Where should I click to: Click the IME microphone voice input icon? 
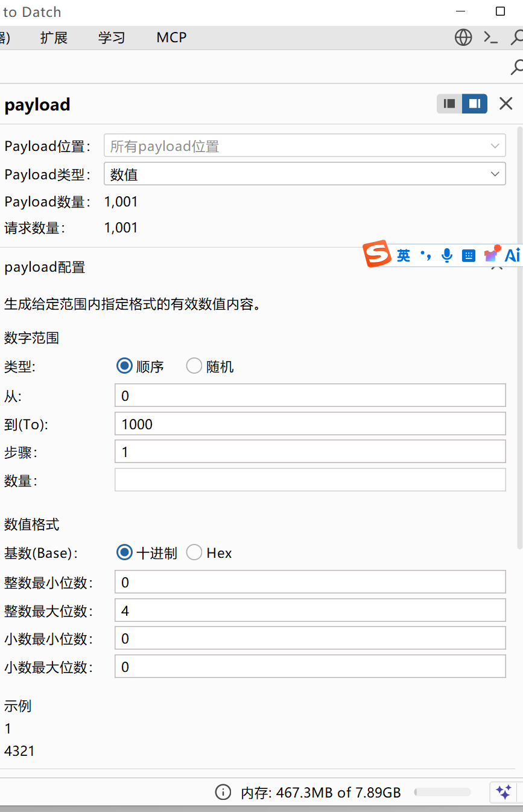(x=446, y=255)
